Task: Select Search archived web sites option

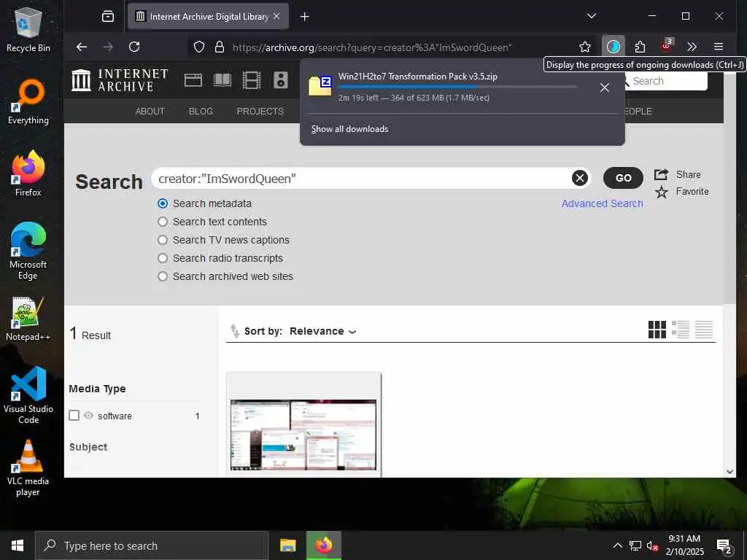Action: tap(163, 276)
